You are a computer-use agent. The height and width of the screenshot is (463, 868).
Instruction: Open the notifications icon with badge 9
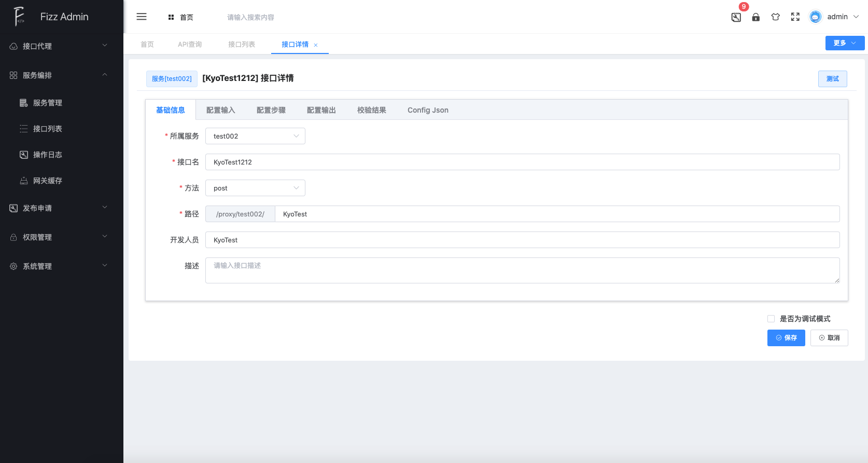[x=736, y=17]
